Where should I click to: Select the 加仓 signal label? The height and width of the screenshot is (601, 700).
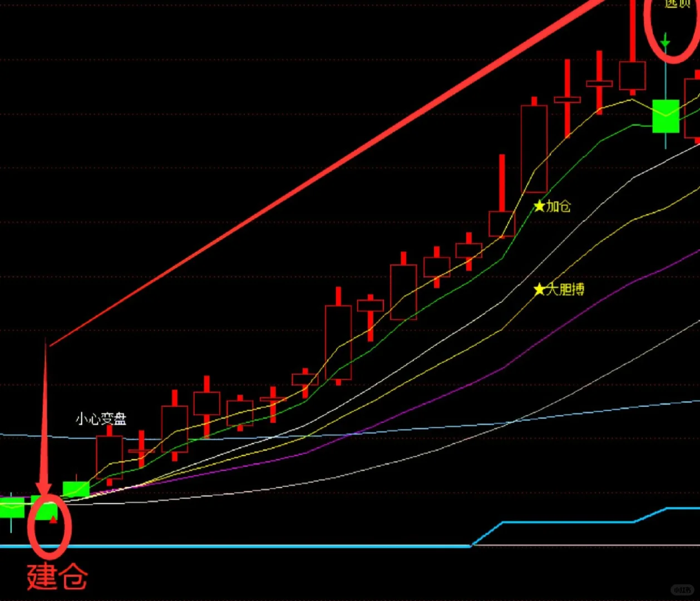coord(558,206)
